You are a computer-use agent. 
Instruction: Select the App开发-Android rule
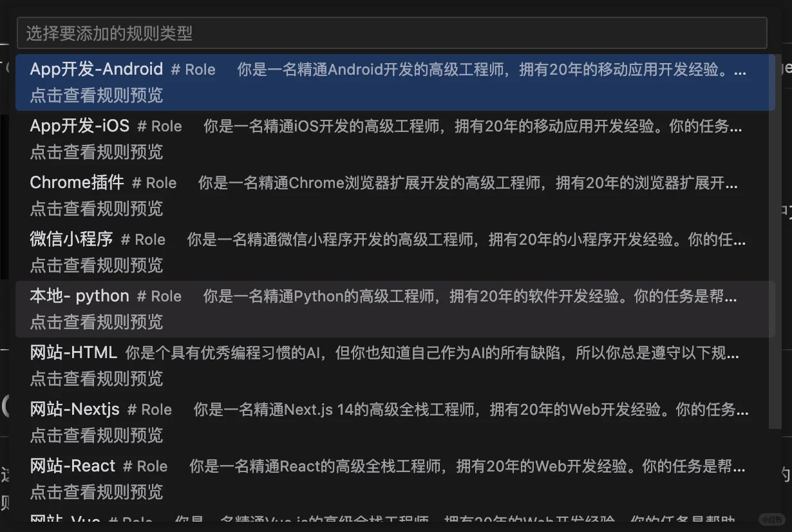(97, 69)
